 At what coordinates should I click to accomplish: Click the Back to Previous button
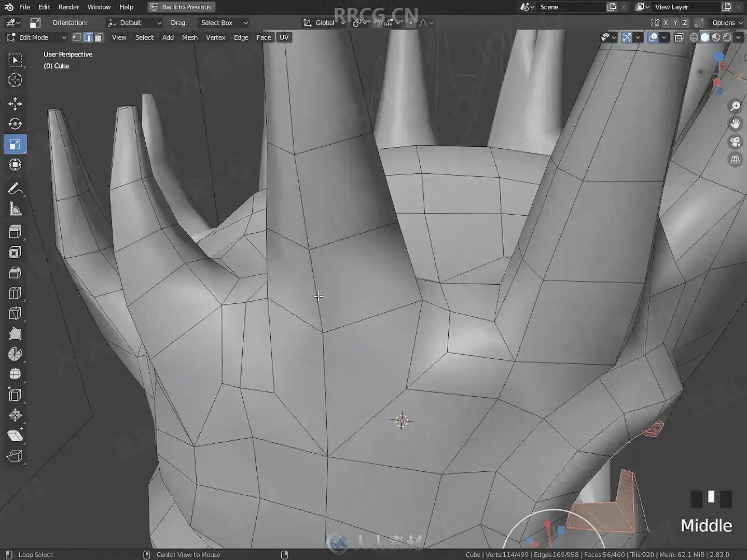pos(182,7)
